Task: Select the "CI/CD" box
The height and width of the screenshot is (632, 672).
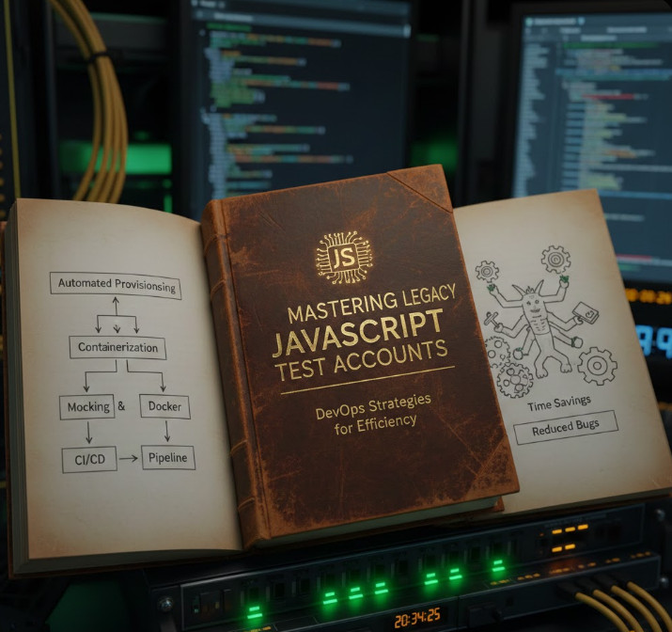Action: pyautogui.click(x=89, y=460)
